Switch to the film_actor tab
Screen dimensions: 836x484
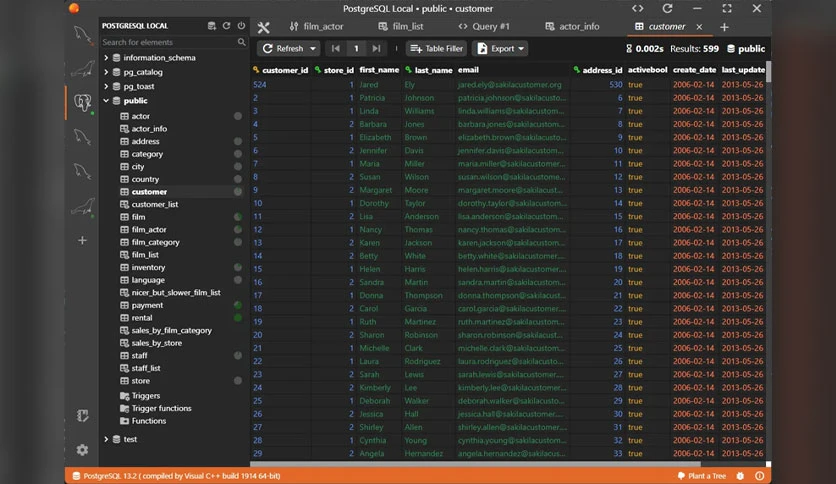tap(317, 27)
